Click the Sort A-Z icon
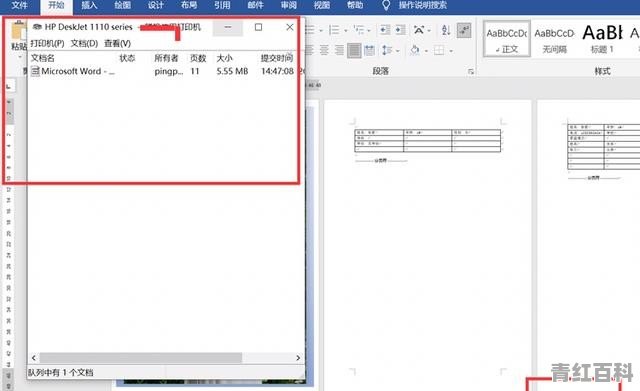Screen dimensions: 640x391 (x=446, y=30)
